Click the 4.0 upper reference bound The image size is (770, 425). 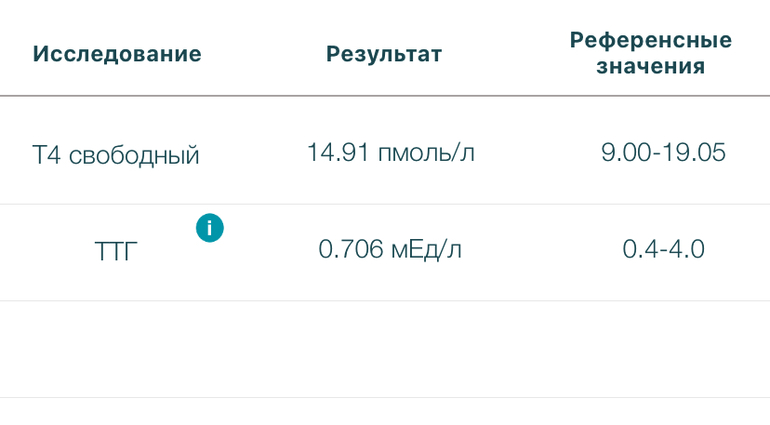coord(686,249)
